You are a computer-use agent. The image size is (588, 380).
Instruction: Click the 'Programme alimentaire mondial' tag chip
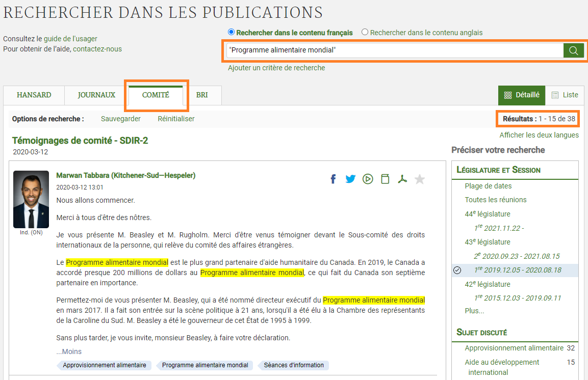[x=204, y=365]
